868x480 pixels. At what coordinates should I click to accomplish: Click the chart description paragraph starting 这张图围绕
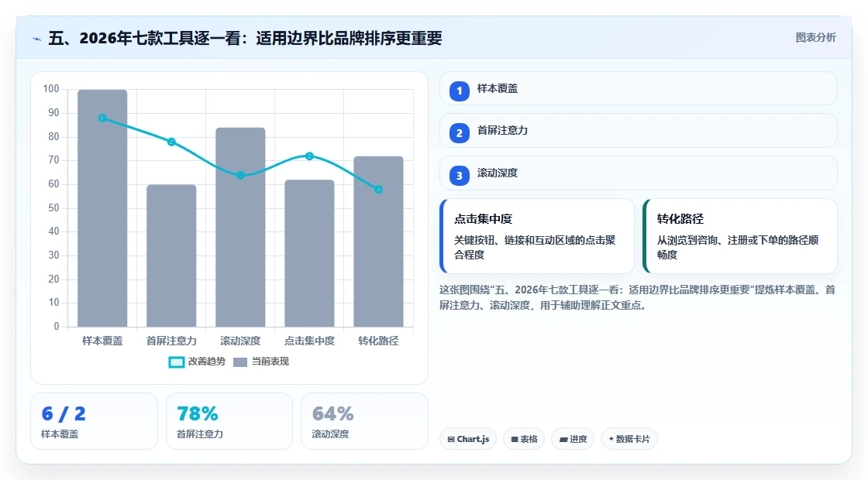tap(637, 297)
